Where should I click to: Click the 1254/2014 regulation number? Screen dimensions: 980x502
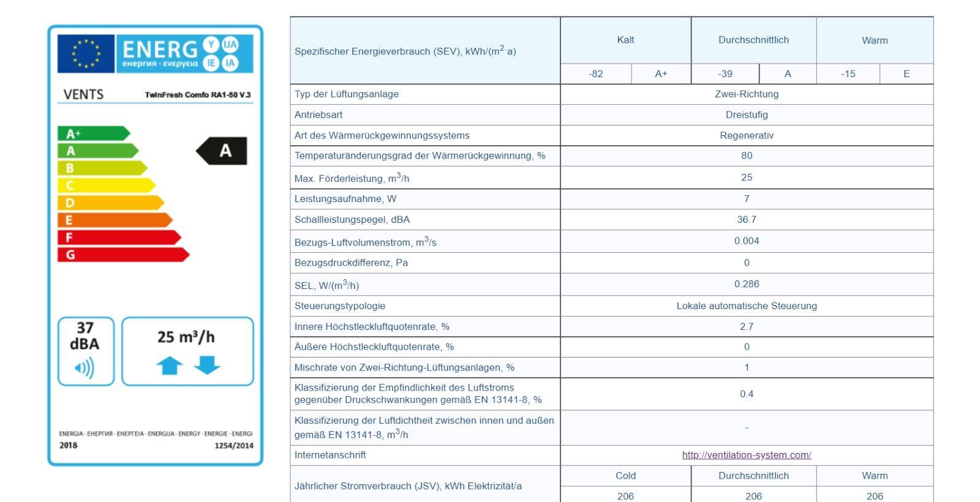tap(234, 446)
